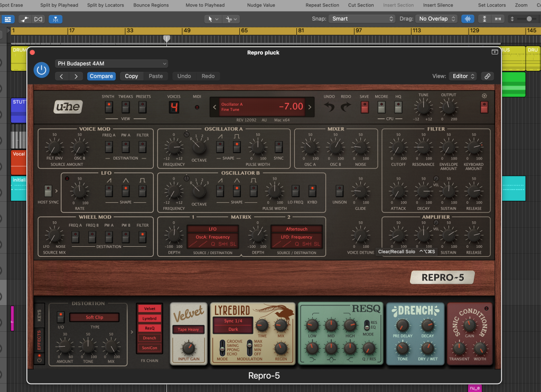The height and width of the screenshot is (392, 541).
Task: Toggle the TWEAKS view switch
Action: coord(126,107)
